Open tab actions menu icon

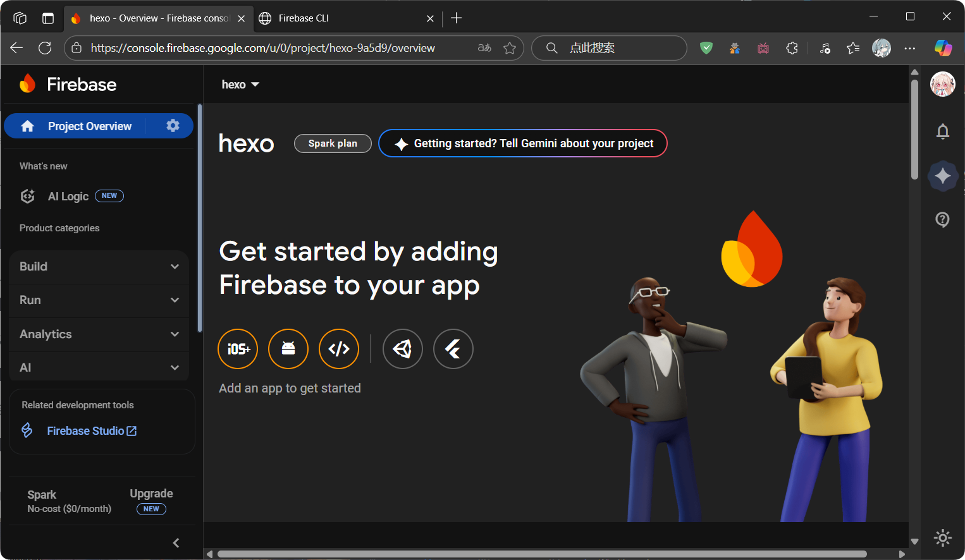point(48,18)
